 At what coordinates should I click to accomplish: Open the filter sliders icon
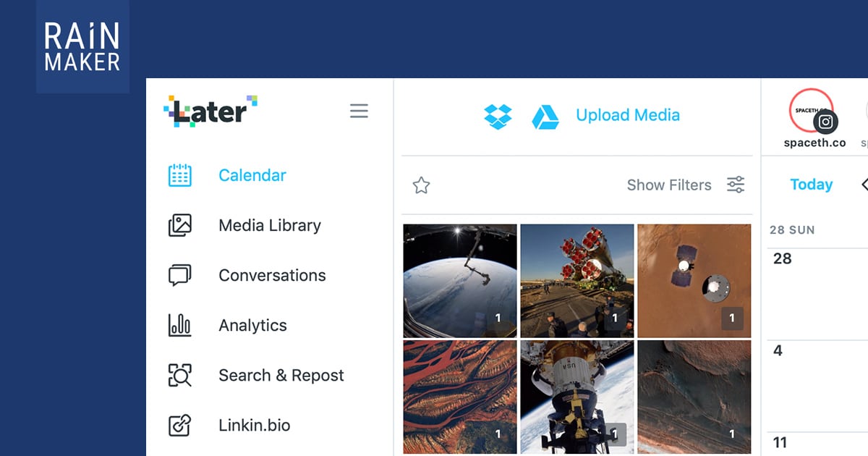click(x=736, y=185)
